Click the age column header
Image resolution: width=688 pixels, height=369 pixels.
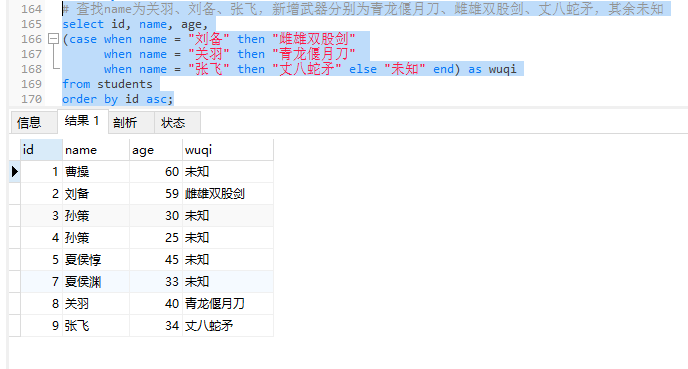pos(156,150)
